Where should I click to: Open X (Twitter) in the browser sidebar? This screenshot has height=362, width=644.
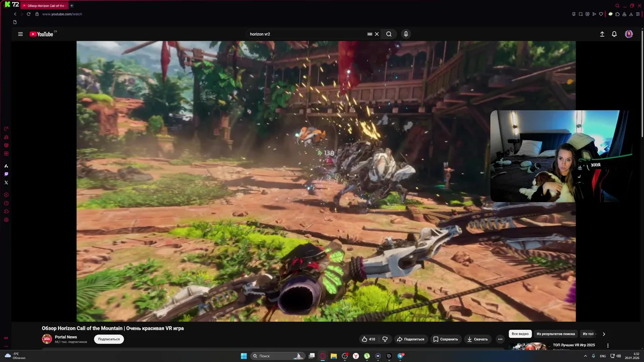6,183
